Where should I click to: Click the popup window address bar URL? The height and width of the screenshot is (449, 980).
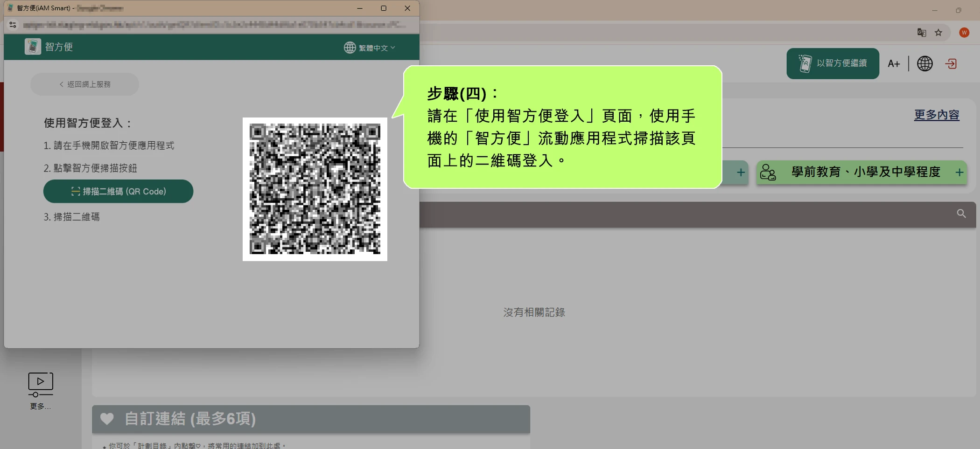tap(215, 25)
